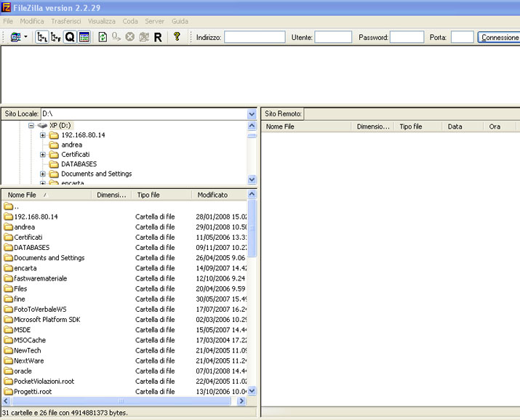
Task: Toggle the local directory tree view
Action: (x=42, y=37)
